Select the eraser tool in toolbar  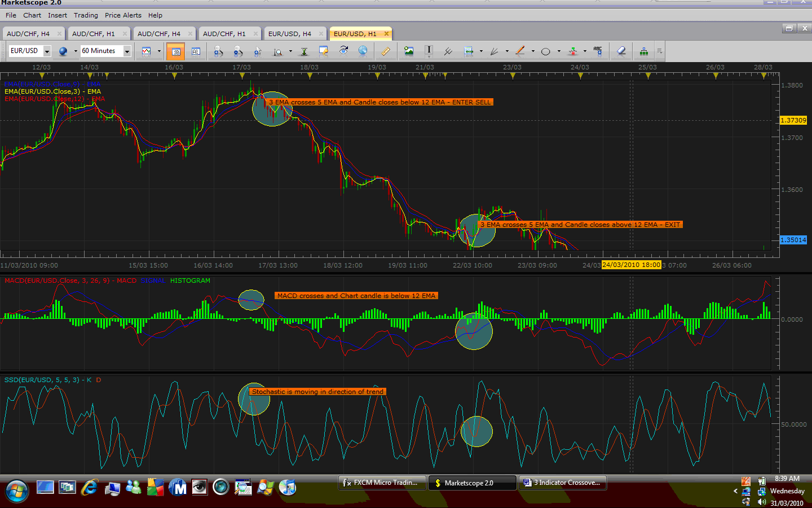pos(621,51)
